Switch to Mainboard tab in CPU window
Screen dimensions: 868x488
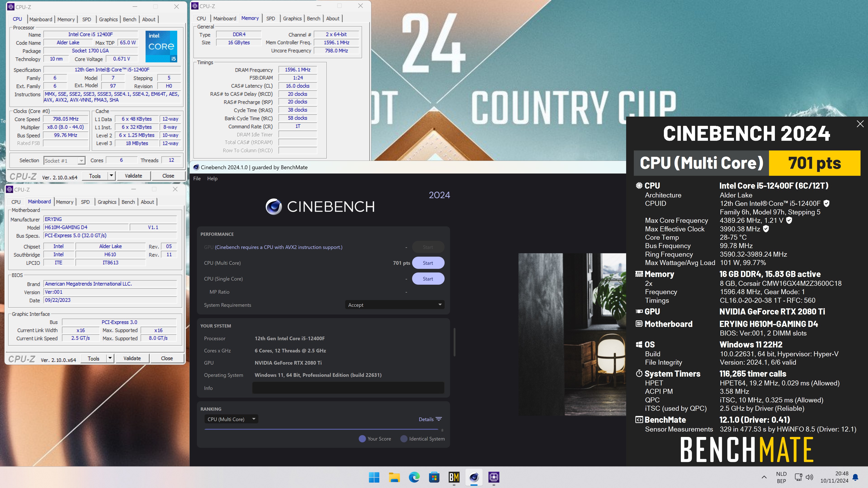pos(41,19)
